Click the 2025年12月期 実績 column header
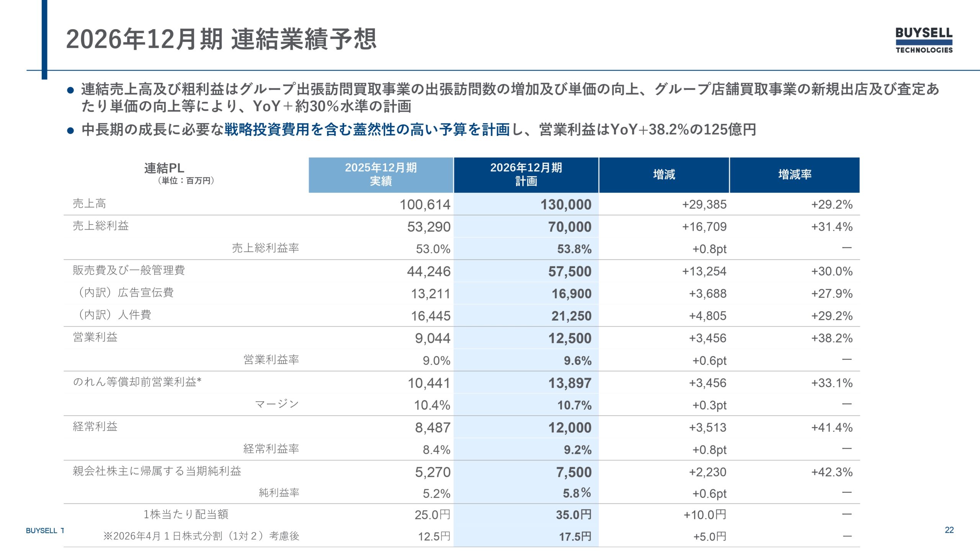Viewport: 980px width, 551px height. [x=381, y=175]
